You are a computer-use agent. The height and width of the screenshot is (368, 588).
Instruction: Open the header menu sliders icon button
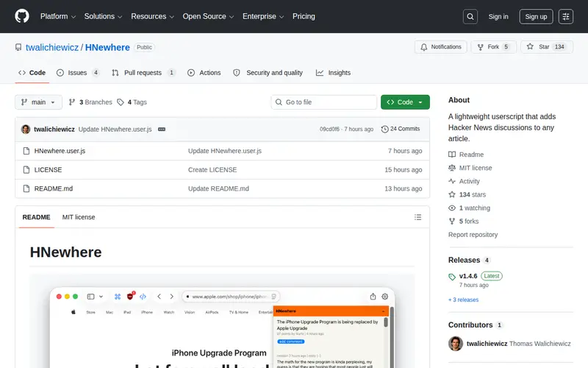(x=565, y=16)
